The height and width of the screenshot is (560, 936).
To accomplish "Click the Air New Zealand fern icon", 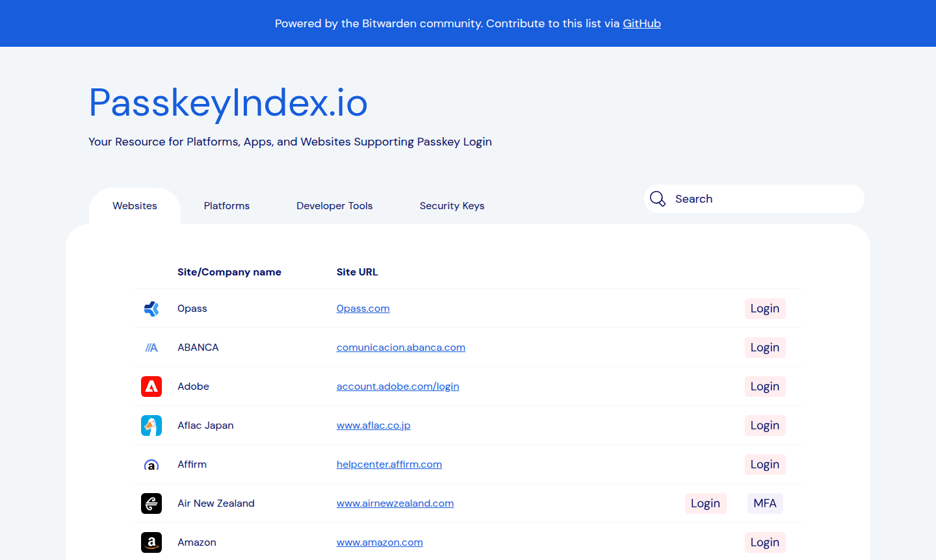I will [x=151, y=503].
